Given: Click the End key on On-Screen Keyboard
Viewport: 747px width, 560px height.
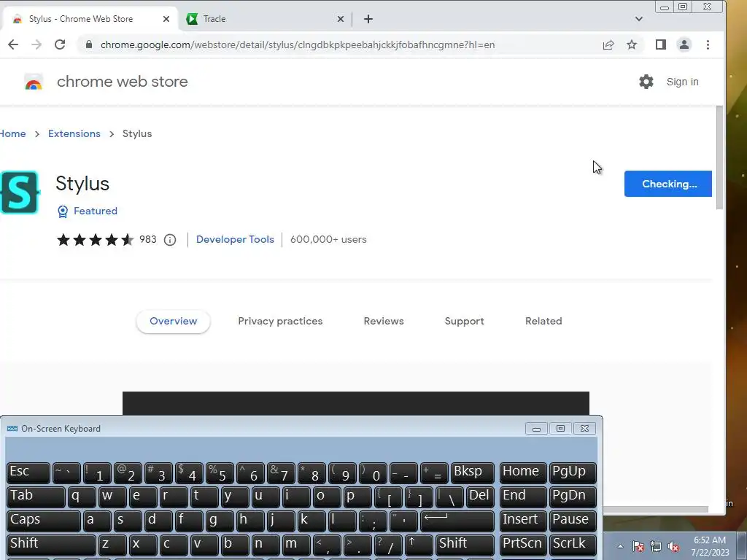Looking at the screenshot, I should click(522, 497).
